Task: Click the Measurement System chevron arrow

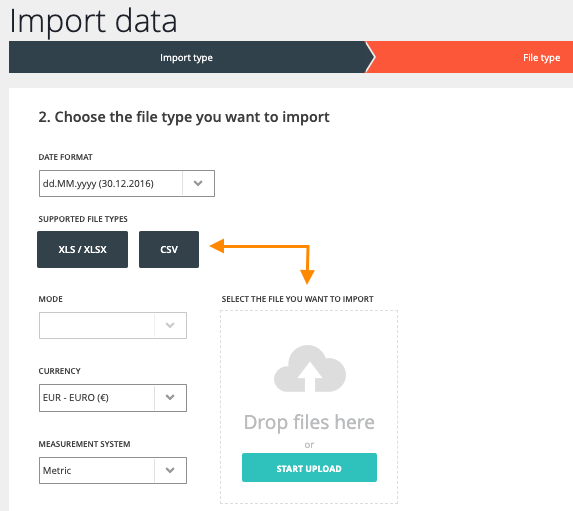Action: 170,470
